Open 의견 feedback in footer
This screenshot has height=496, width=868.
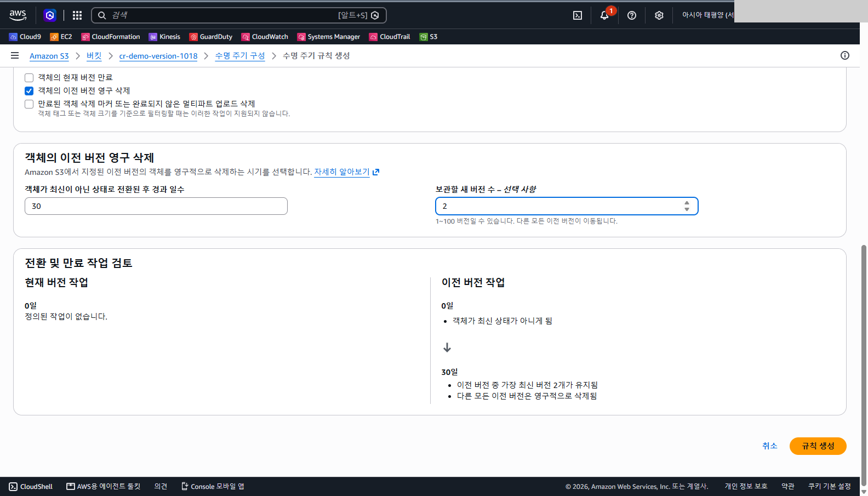tap(161, 487)
